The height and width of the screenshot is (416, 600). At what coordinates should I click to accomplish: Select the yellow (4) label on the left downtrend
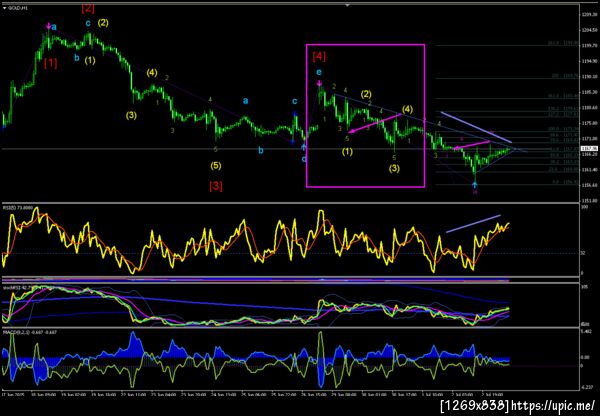coord(152,72)
